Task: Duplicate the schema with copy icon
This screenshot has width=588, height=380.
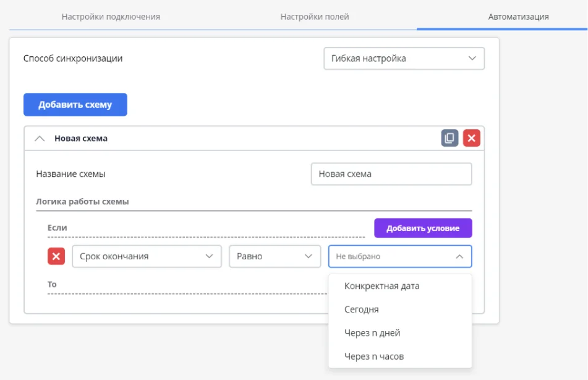Action: tap(450, 138)
